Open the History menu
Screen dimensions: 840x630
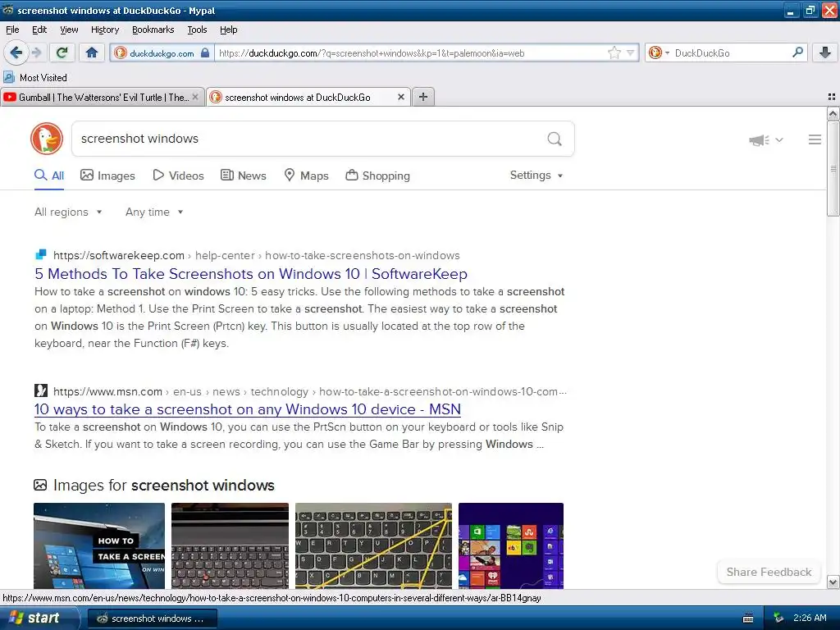pyautogui.click(x=105, y=30)
